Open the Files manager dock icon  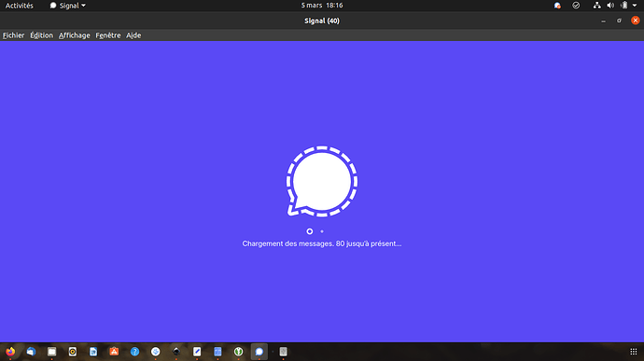pos(51,352)
